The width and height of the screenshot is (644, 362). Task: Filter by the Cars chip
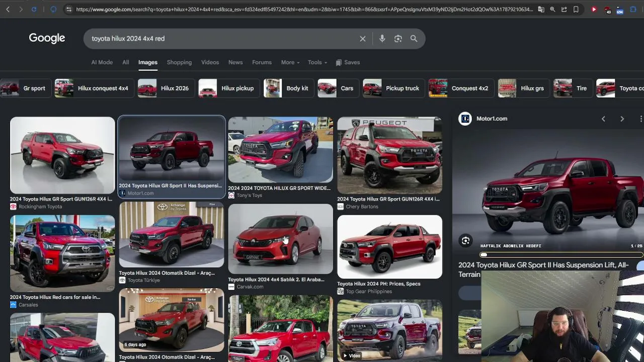tap(338, 88)
